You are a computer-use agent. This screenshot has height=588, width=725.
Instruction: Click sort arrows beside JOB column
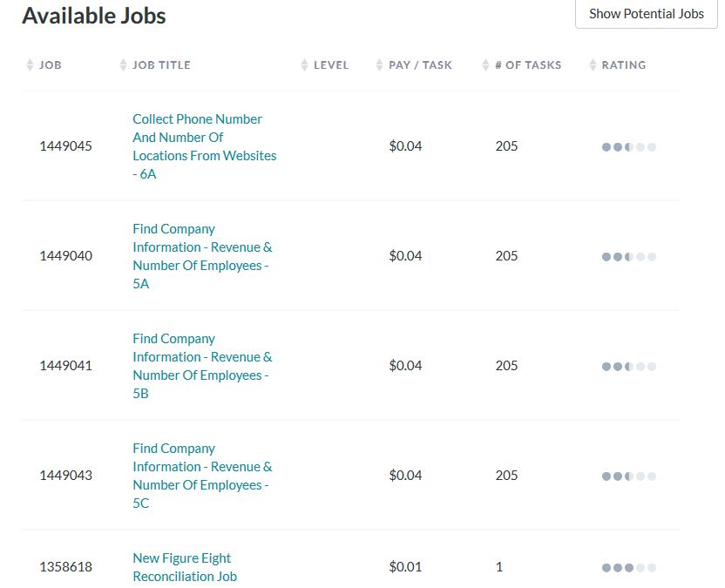click(30, 65)
